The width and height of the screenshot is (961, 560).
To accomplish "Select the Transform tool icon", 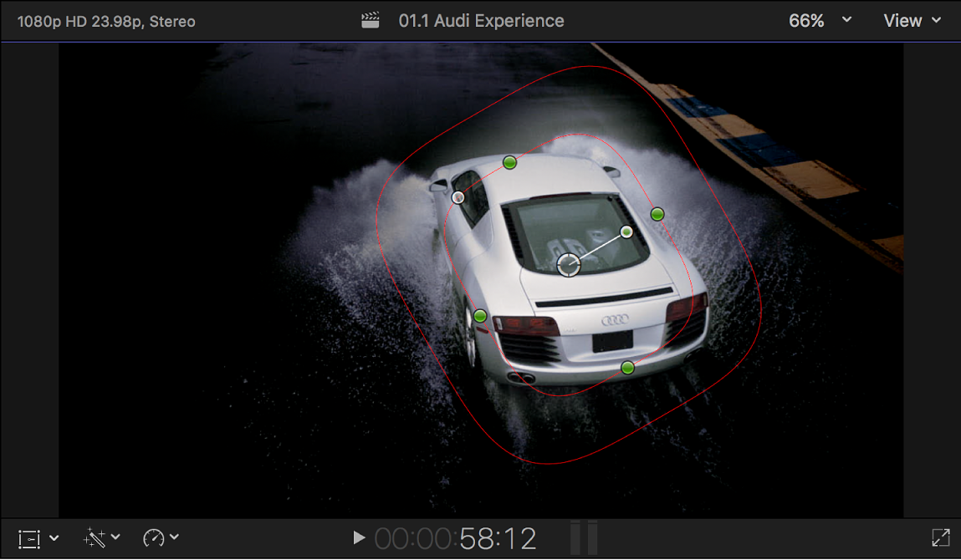I will click(x=31, y=537).
